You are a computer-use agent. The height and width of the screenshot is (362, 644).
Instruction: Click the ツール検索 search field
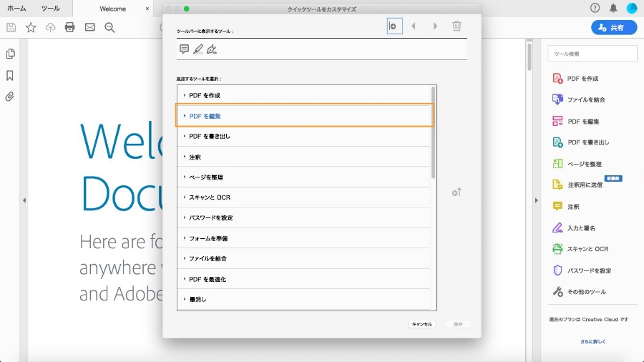592,54
